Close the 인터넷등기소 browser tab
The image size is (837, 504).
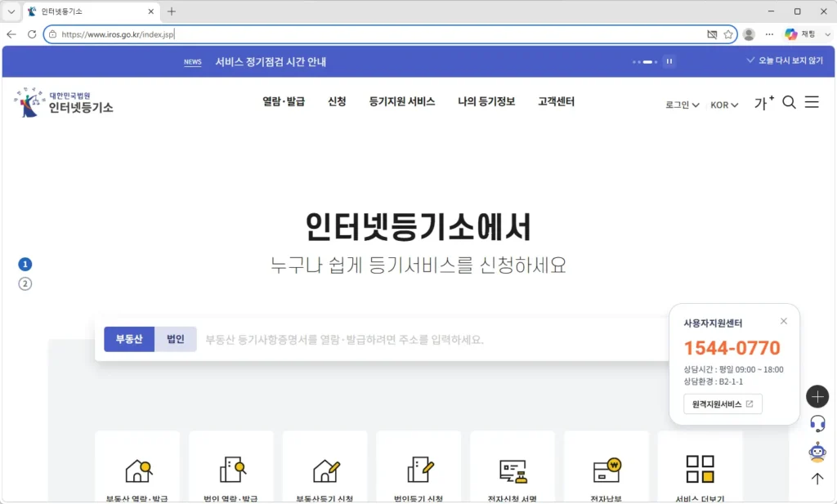point(151,11)
